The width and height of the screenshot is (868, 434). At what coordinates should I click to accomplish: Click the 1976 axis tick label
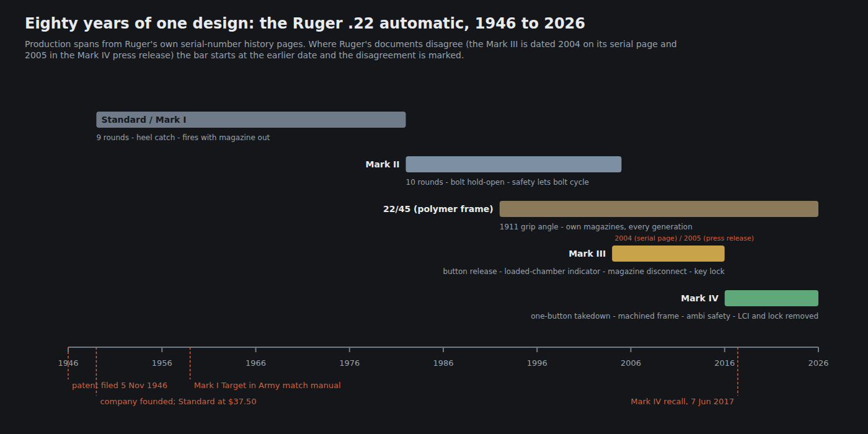pyautogui.click(x=350, y=363)
